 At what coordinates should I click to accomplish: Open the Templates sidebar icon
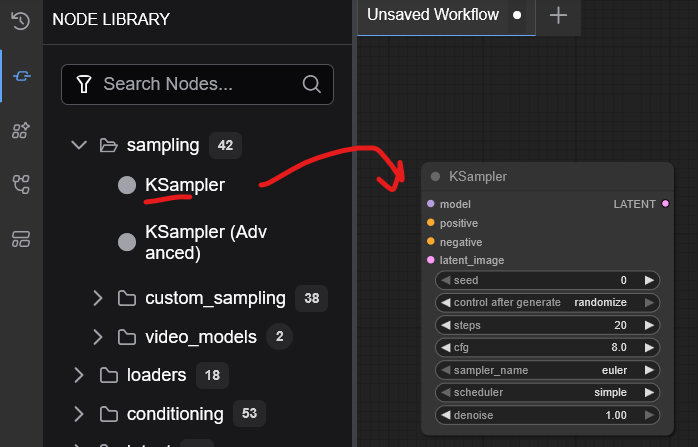(x=20, y=238)
